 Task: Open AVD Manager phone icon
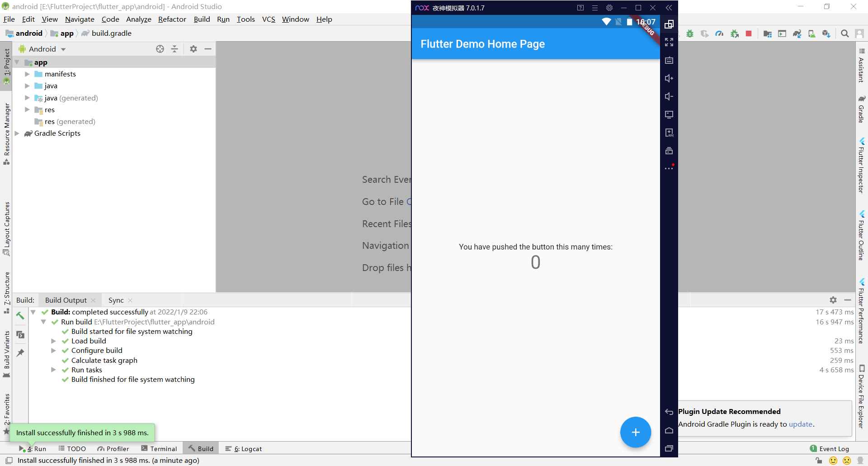pyautogui.click(x=812, y=34)
